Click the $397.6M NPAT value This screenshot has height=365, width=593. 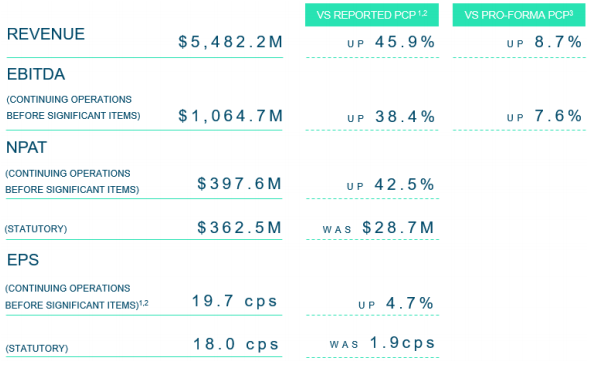(239, 183)
